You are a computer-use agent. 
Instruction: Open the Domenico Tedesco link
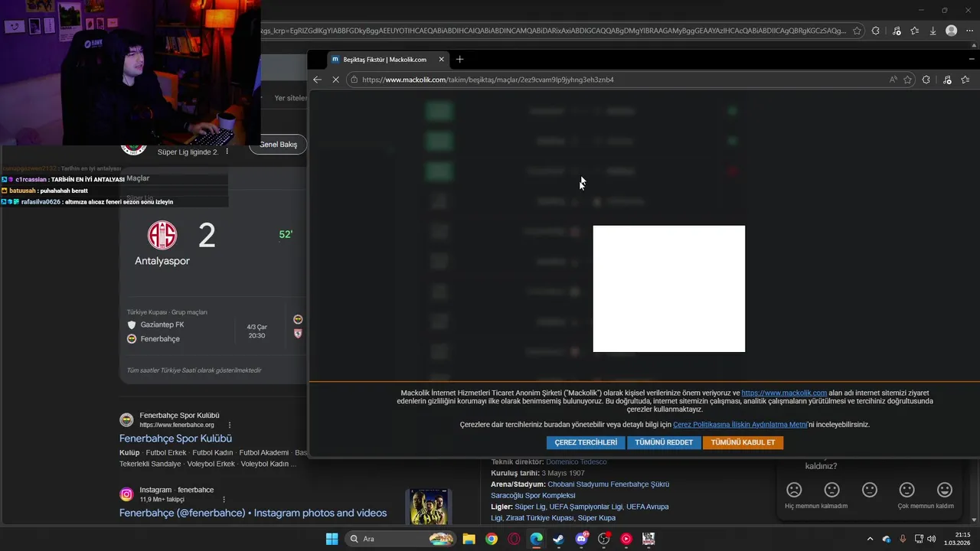576,461
